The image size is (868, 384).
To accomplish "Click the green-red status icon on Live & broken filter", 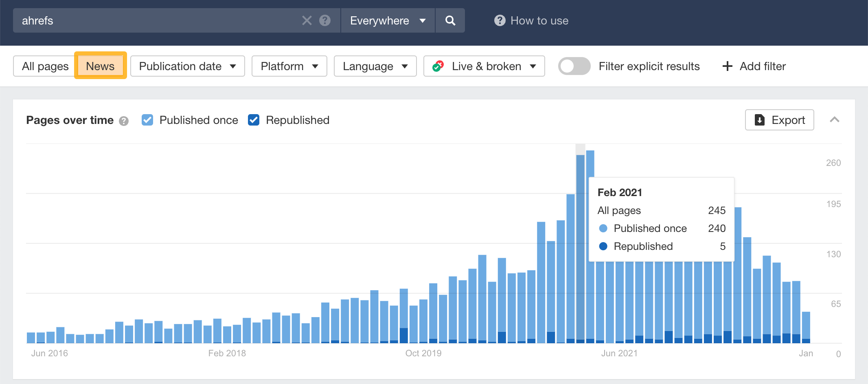I will click(438, 66).
